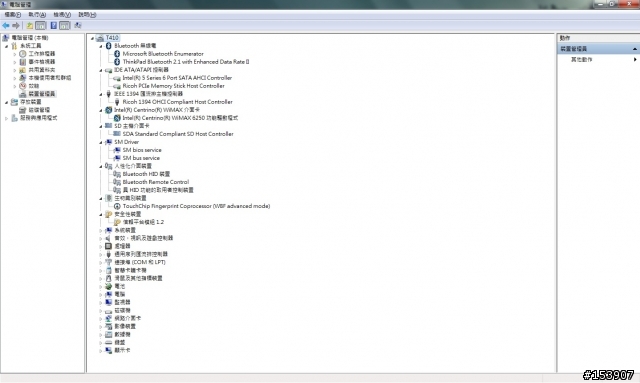This screenshot has width=640, height=383.
Task: Expand the 滑鼠及其他指標裝置 mouse category
Action: coord(101,278)
